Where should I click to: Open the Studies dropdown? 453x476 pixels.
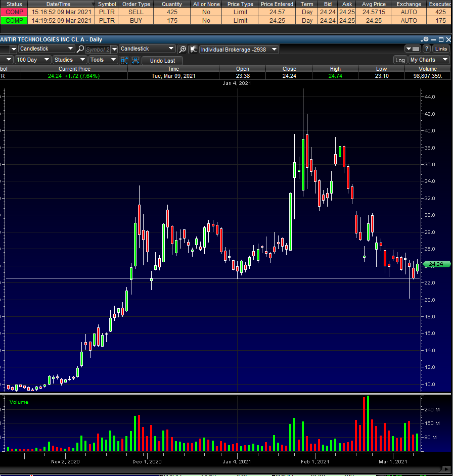coord(70,60)
